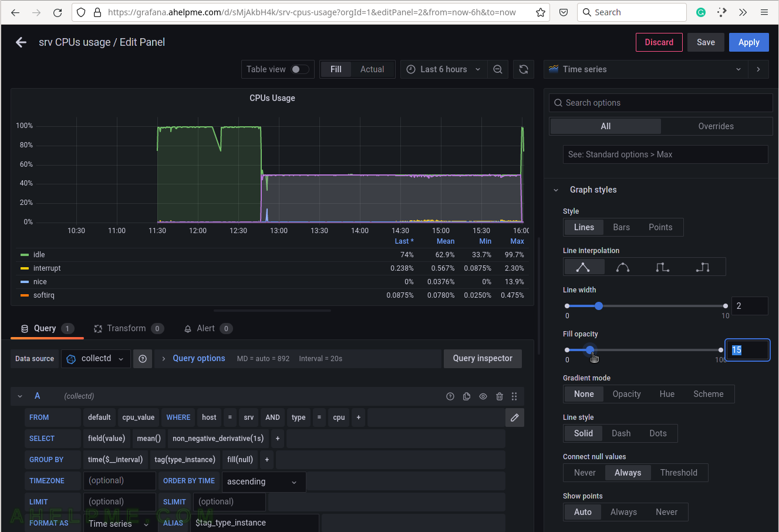
Task: Select the All options tab
Action: (606, 126)
